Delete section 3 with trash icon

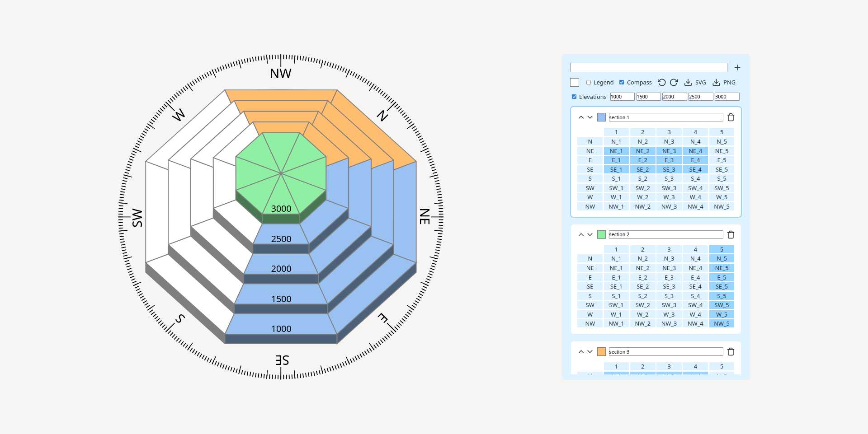point(731,352)
